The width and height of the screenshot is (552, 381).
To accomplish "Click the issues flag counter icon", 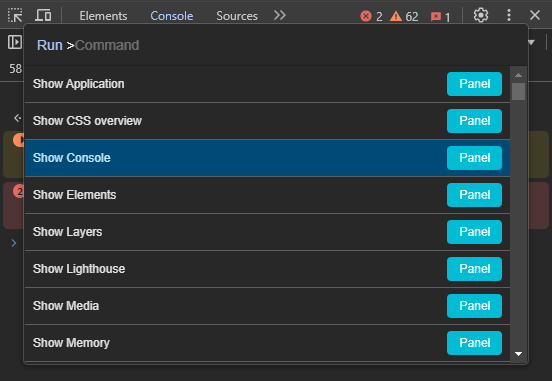I will pos(436,17).
